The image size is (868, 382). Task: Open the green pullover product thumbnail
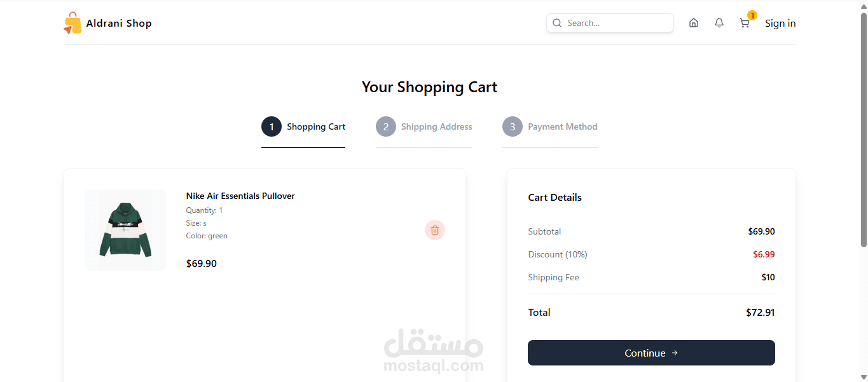[125, 230]
